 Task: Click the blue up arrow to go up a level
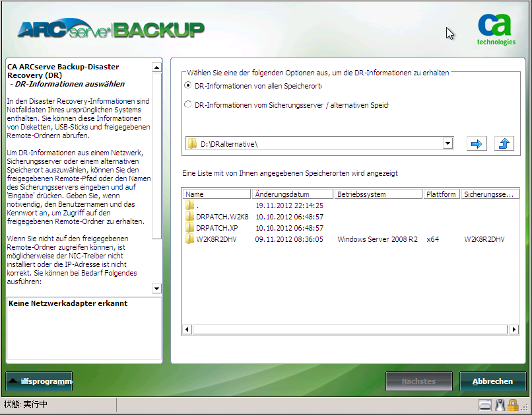tap(504, 143)
